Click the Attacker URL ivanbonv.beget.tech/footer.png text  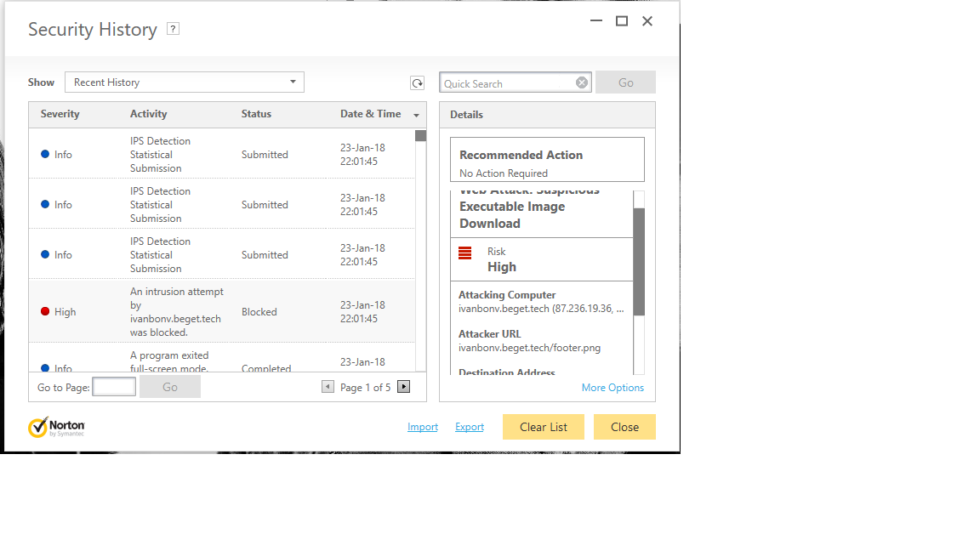click(529, 348)
